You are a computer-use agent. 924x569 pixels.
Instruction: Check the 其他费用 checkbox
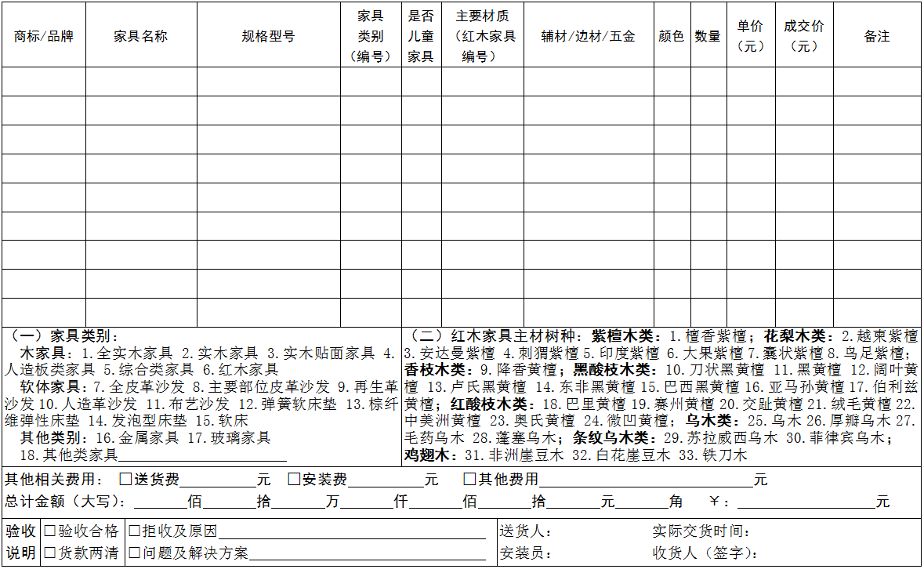(x=469, y=479)
